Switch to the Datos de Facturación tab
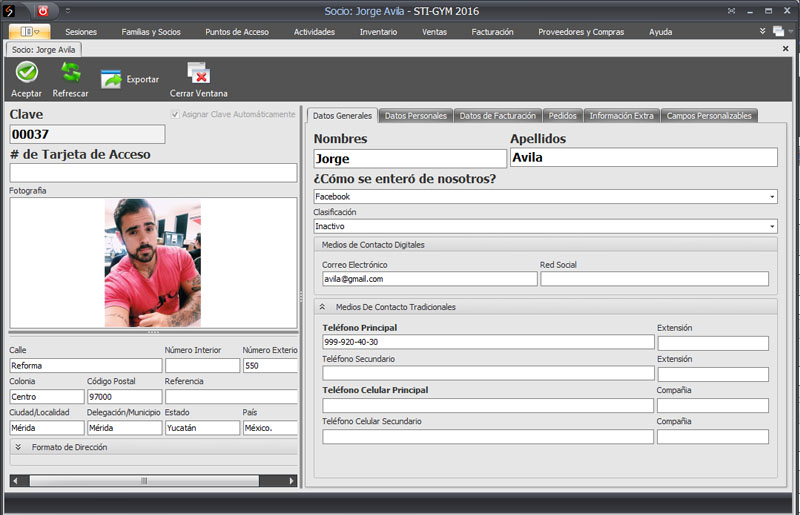Screen dimensions: 800x515 point(497,116)
